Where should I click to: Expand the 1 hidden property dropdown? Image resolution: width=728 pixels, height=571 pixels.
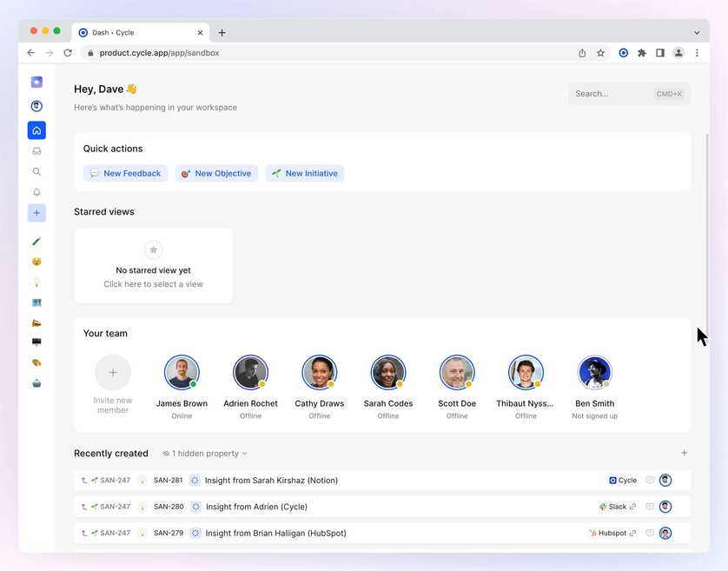tap(205, 454)
